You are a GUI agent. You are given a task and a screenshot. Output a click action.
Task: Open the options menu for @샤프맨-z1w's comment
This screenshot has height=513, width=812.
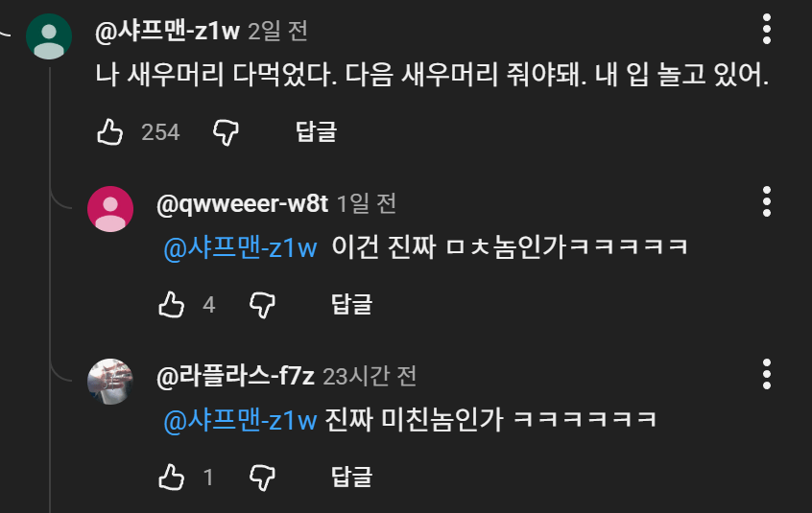767,30
